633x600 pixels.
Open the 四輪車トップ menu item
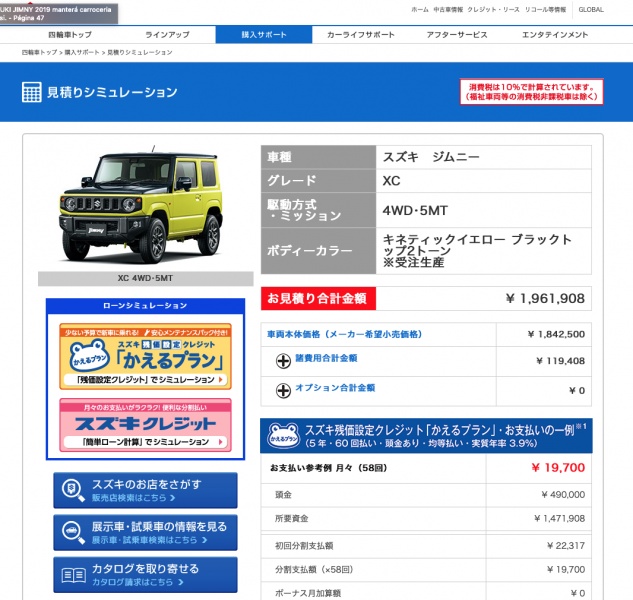(x=70, y=35)
